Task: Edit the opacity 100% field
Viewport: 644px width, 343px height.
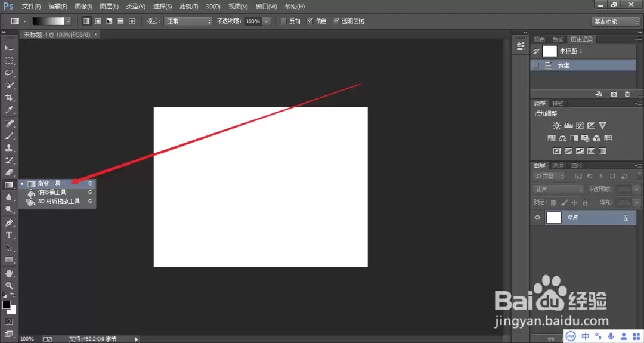Action: click(x=253, y=21)
